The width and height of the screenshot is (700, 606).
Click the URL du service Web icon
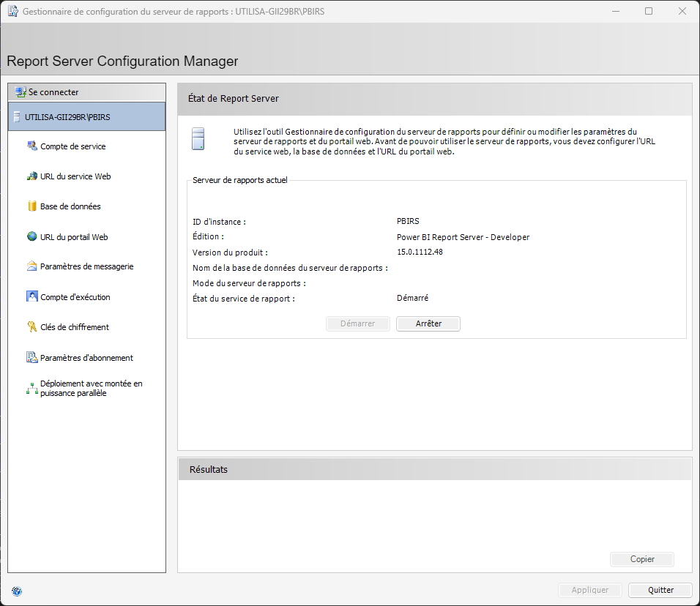[x=32, y=176]
